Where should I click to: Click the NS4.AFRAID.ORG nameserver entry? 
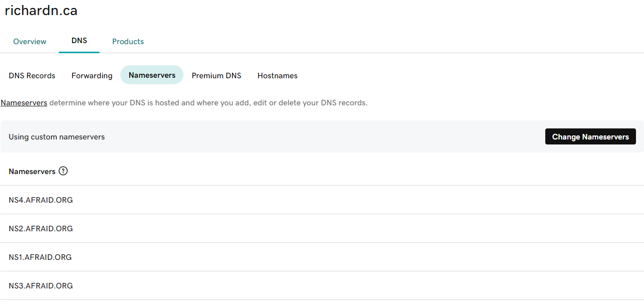[41, 200]
